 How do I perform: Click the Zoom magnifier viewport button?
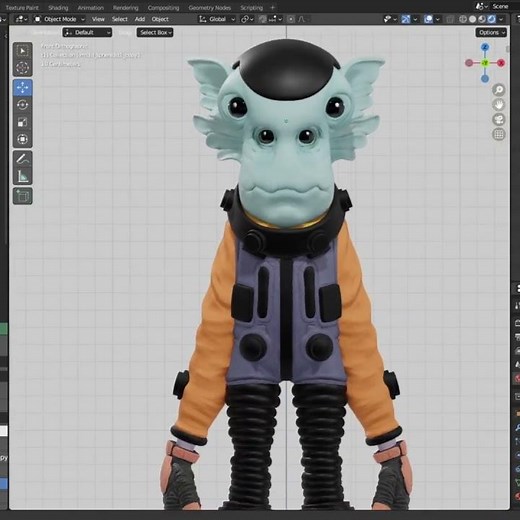click(499, 90)
